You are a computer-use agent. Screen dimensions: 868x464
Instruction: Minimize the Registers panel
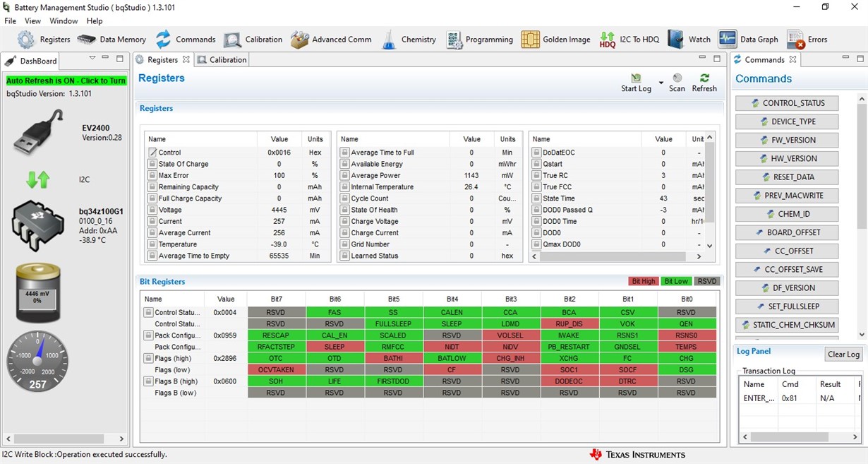704,59
